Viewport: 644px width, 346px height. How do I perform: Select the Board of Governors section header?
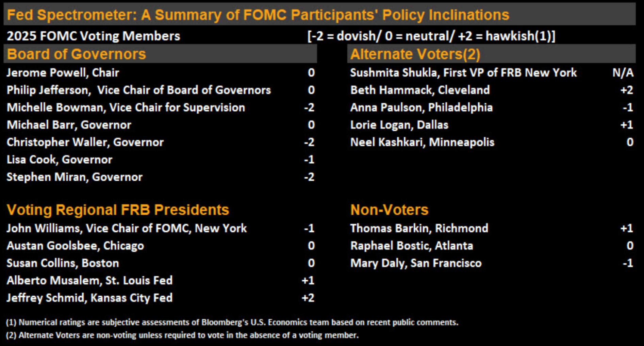coord(77,54)
